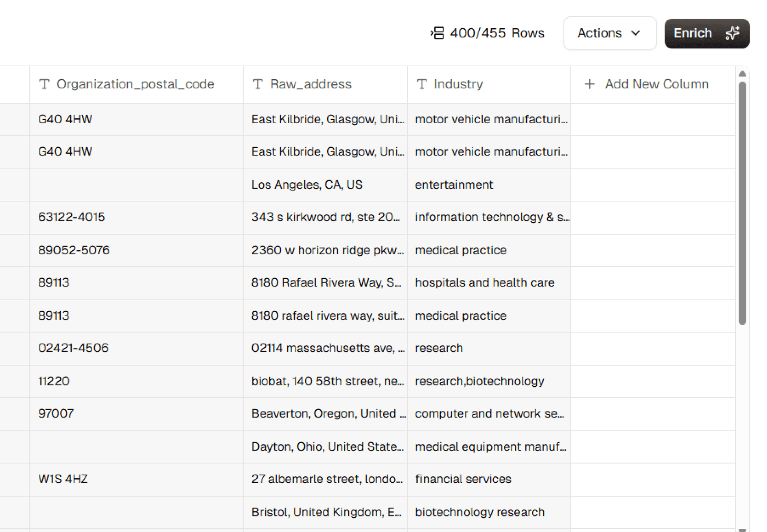This screenshot has height=532, width=767.
Task: Select the Industry column header
Action: click(x=458, y=84)
